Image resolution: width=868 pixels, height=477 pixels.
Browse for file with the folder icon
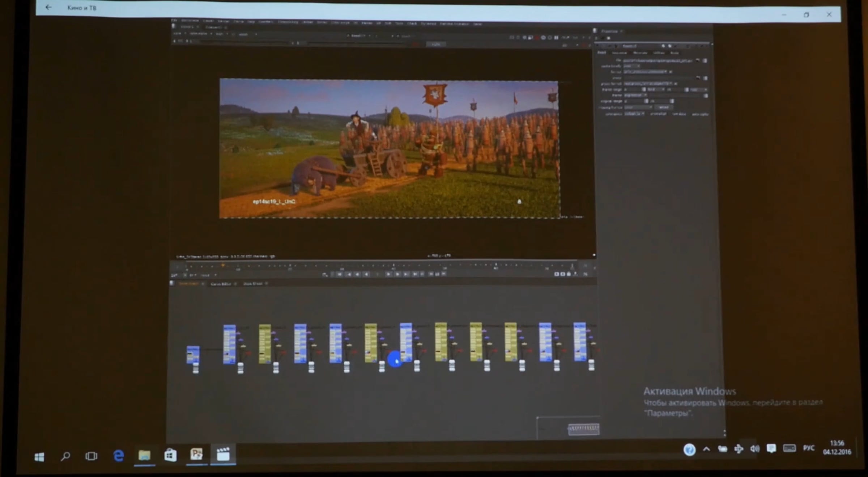point(698,60)
